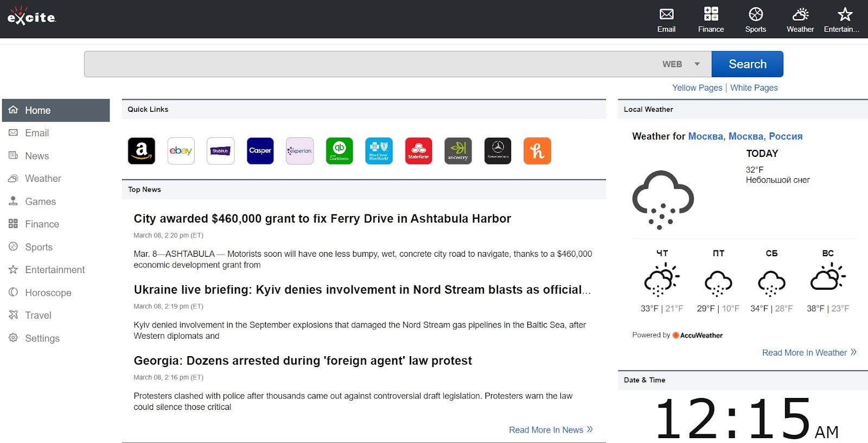Open the State Farm quick link
Image resolution: width=868 pixels, height=443 pixels.
[418, 151]
